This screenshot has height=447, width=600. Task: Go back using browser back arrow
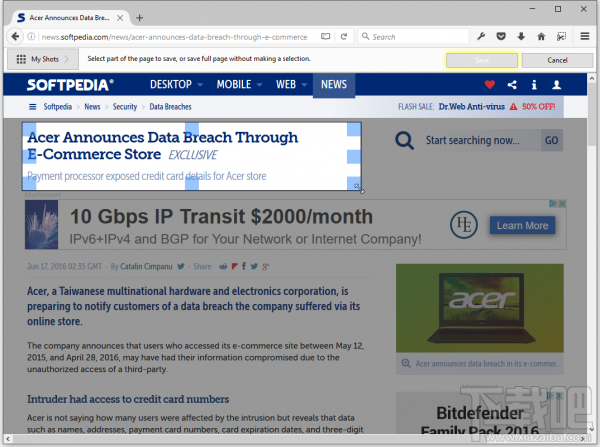(15, 36)
